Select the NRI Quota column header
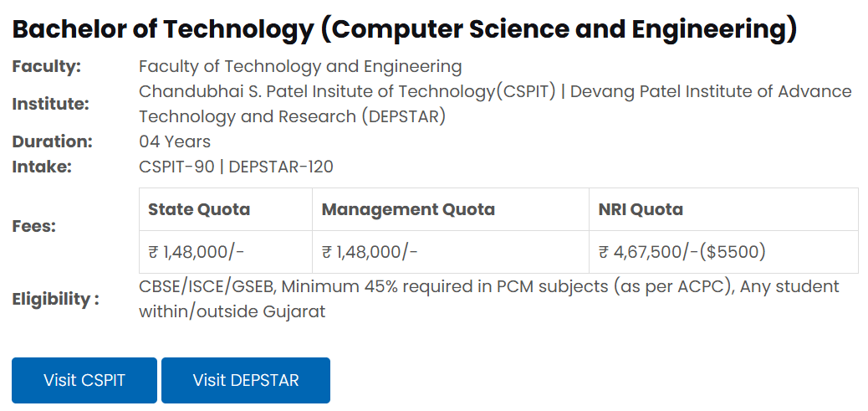Image resolution: width=868 pixels, height=411 pixels. point(641,209)
